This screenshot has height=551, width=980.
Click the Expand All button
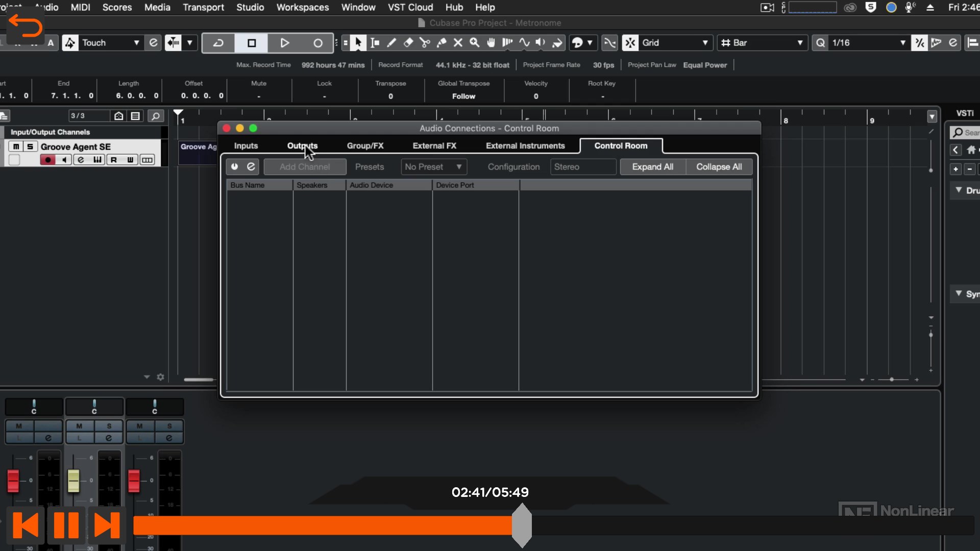[652, 167]
